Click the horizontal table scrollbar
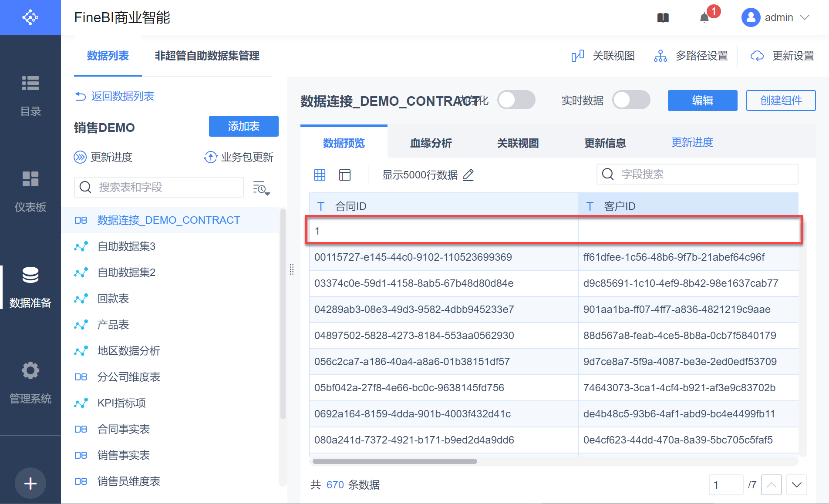829x504 pixels. [x=395, y=461]
